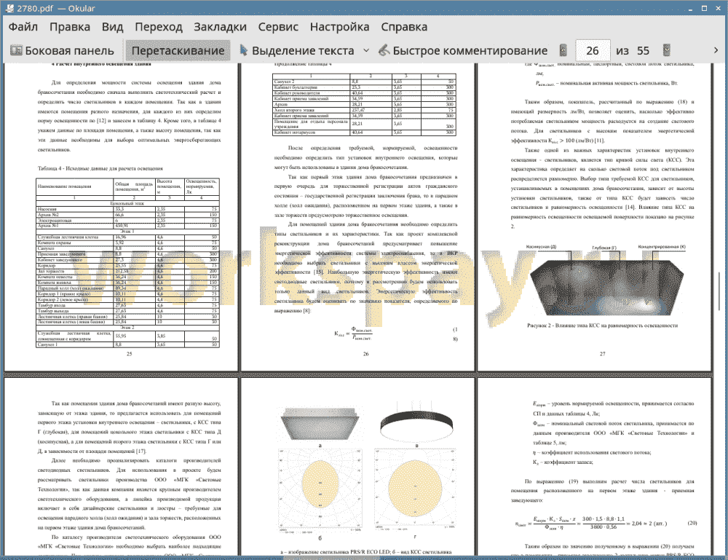Go to the previous page using arrow icon

pyautogui.click(x=563, y=50)
